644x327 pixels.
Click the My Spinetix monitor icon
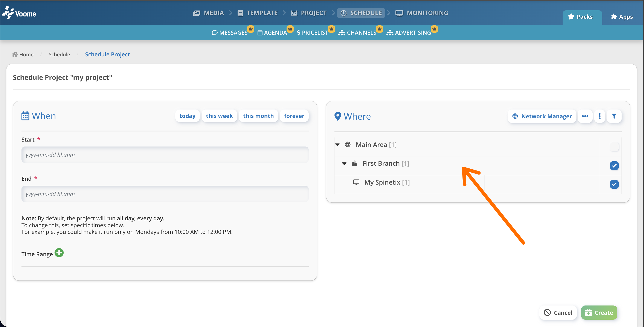point(356,182)
